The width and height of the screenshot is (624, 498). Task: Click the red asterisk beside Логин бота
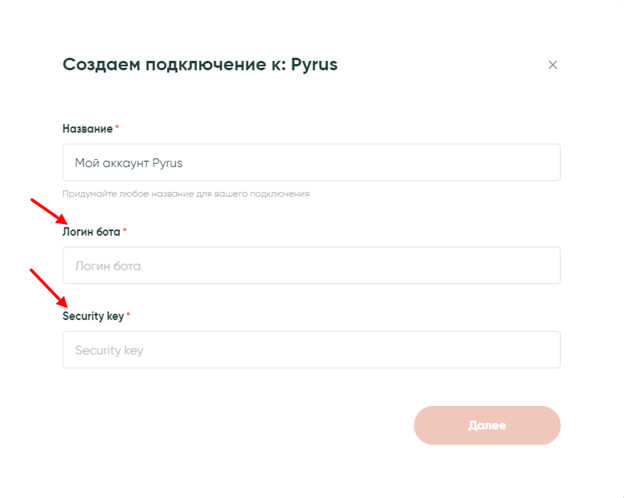125,232
